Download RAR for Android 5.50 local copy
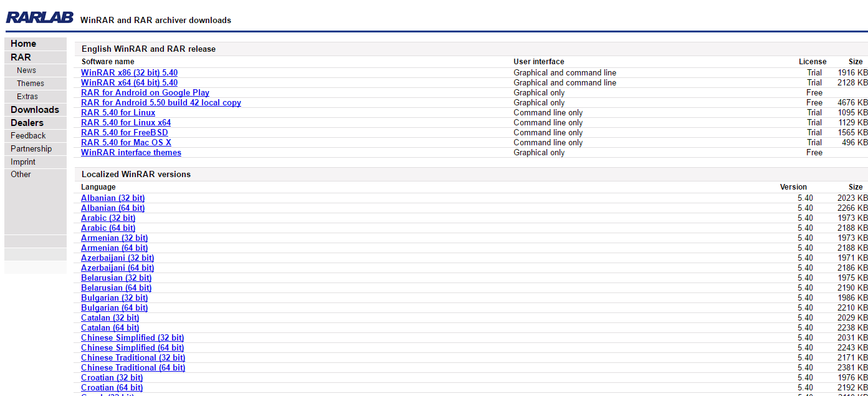Viewport: 868px width, 396px height. point(161,103)
